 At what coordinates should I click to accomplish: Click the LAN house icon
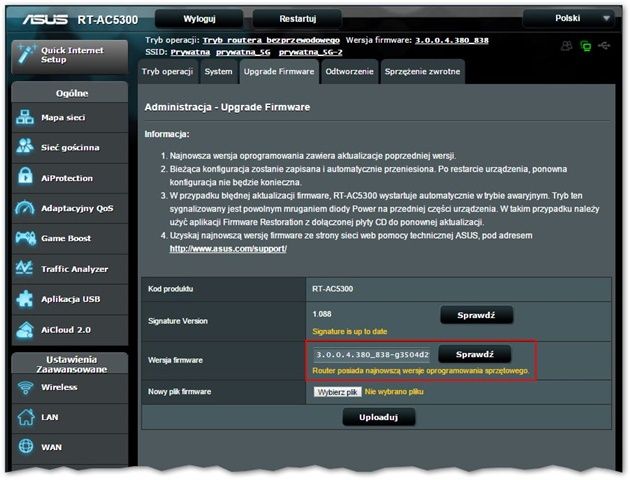tap(26, 417)
